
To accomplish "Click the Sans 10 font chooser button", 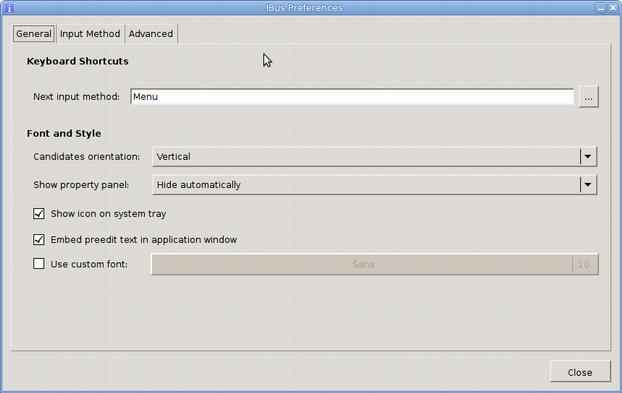I will point(374,264).
